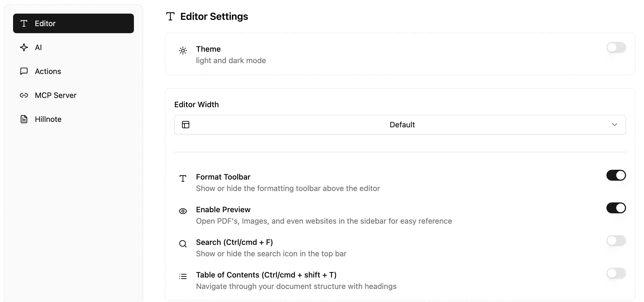644x302 pixels.
Task: Toggle the Theme dark mode switch
Action: click(616, 48)
